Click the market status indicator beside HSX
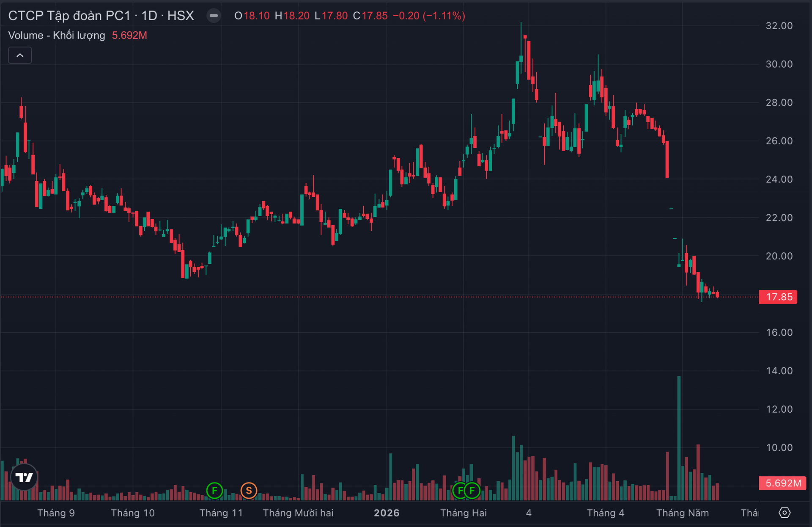 [214, 16]
